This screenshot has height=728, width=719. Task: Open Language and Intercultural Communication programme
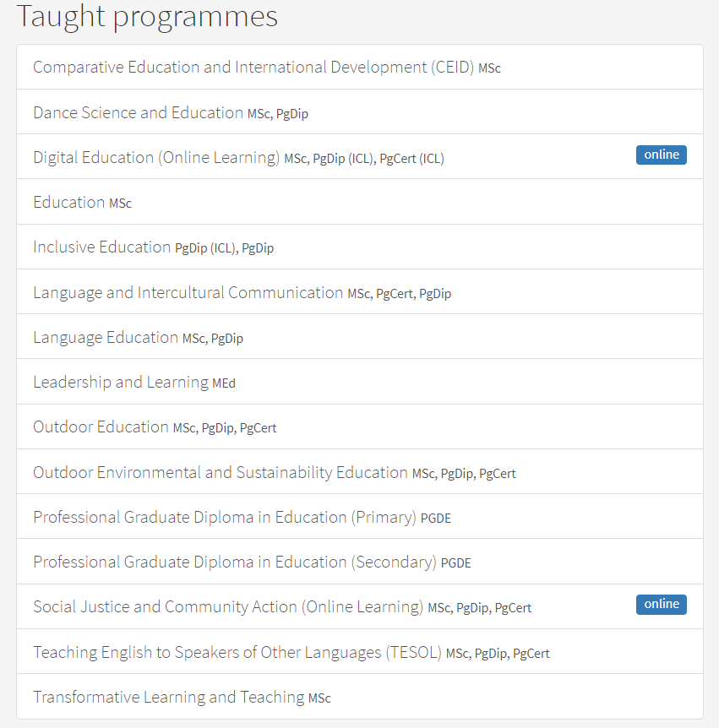[x=188, y=292]
